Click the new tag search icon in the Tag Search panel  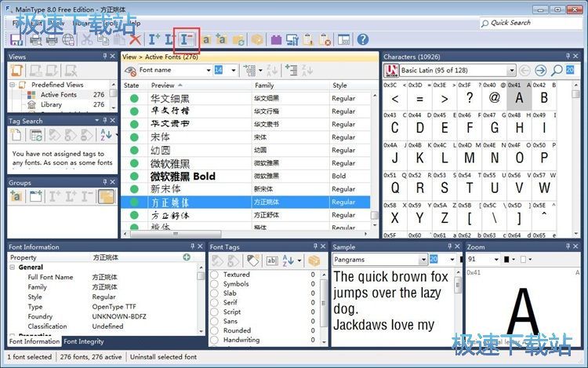16,135
